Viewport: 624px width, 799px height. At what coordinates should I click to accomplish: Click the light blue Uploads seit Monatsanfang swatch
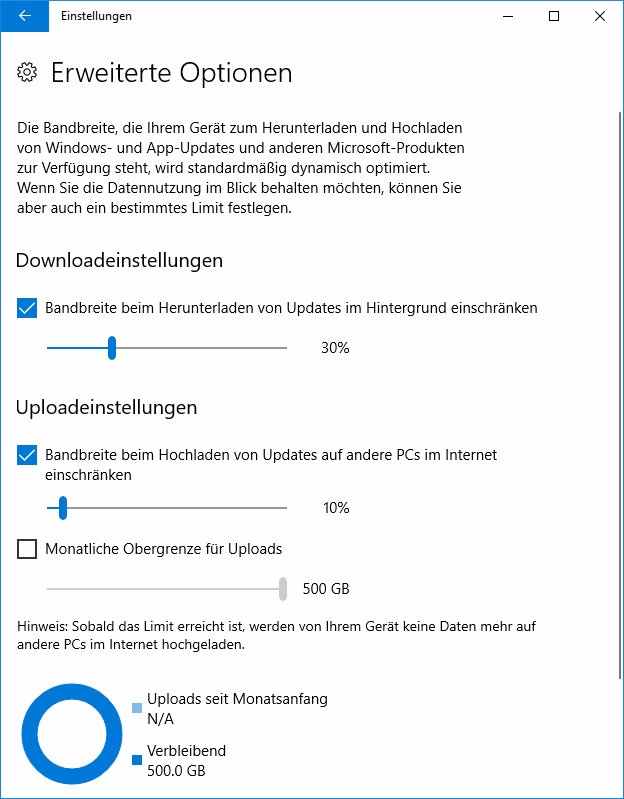coord(137,708)
